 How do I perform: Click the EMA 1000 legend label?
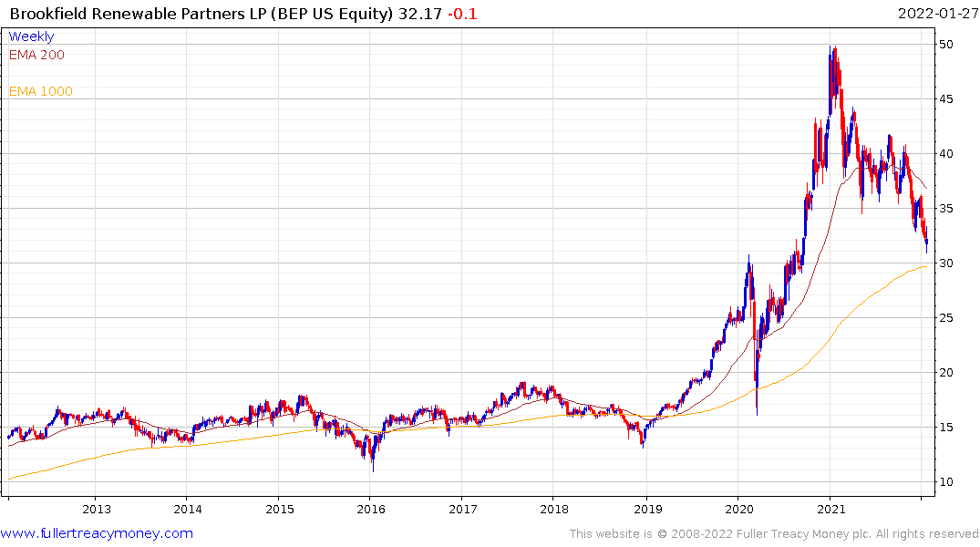click(x=41, y=91)
